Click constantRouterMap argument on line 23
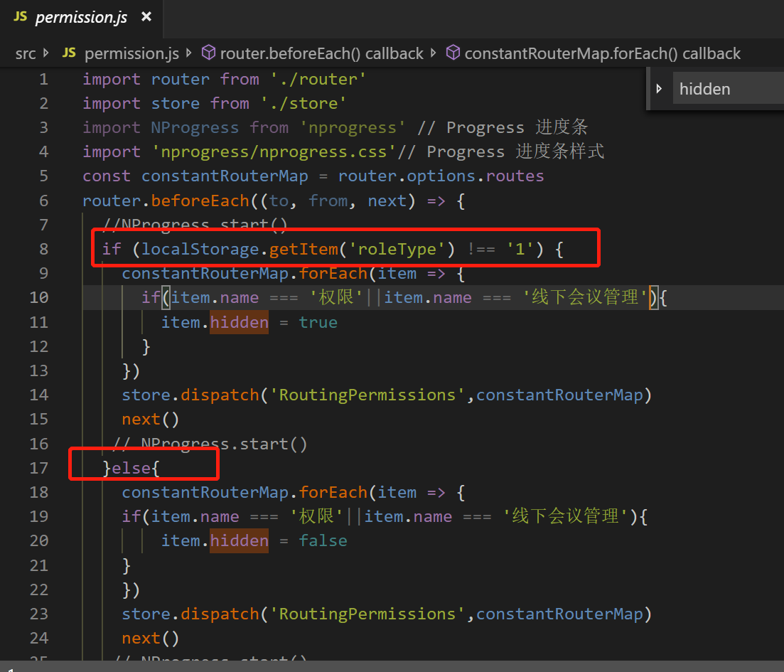Screen dimensions: 784x672 (559, 614)
